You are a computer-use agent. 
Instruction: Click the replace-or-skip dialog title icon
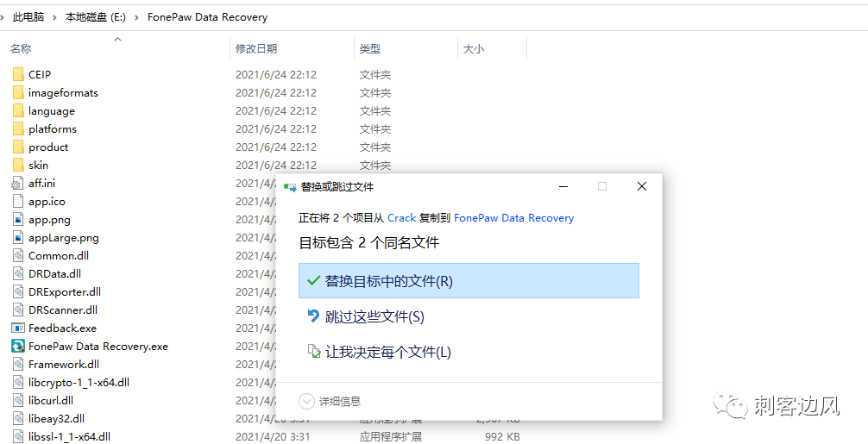tap(290, 187)
